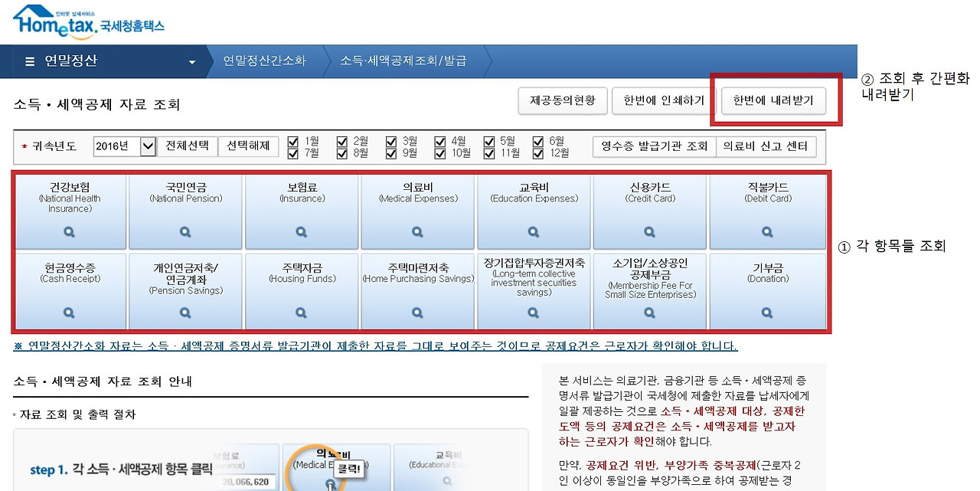Click magnifier under 기부금 tile
This screenshot has width=980, height=491.
coord(767,313)
